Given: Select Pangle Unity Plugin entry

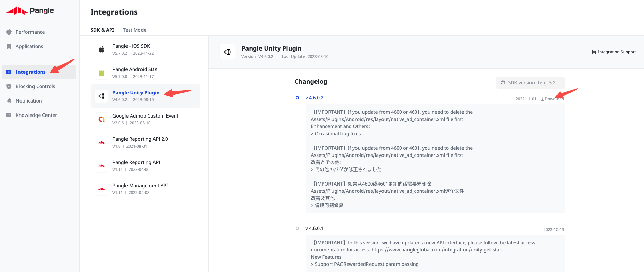Looking at the screenshot, I should point(145,96).
